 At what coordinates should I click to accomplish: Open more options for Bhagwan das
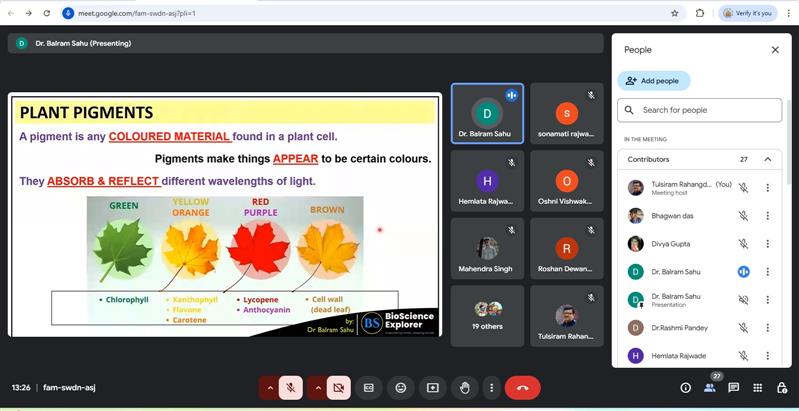pyautogui.click(x=767, y=215)
